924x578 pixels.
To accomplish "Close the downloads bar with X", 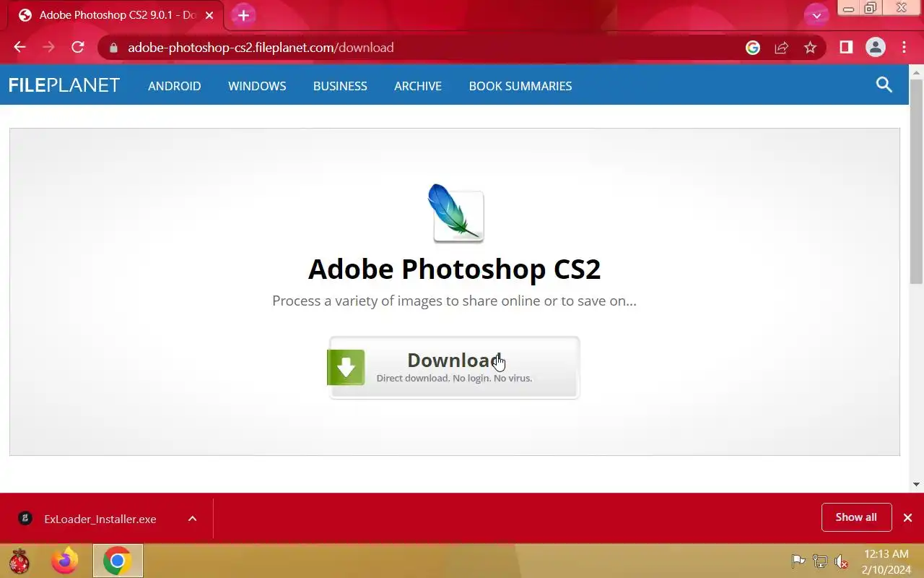I will pyautogui.click(x=907, y=518).
